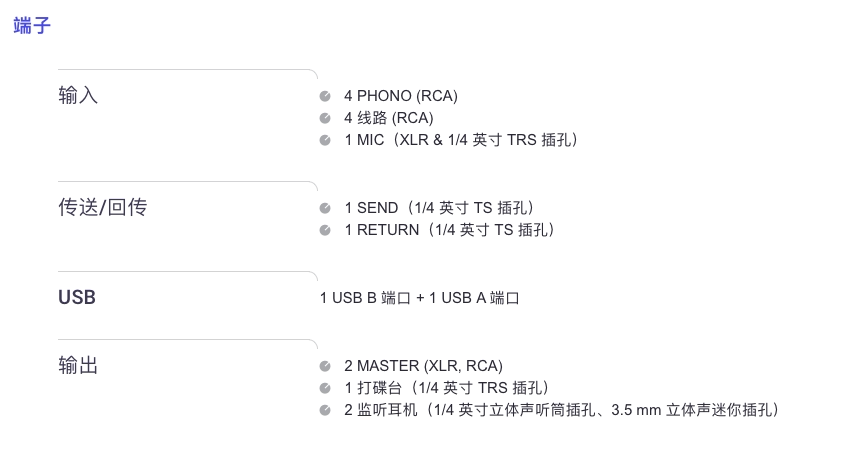Screen dimensions: 868x461
Task: Click bullet icon beside 1 SEND entry
Action: (325, 208)
